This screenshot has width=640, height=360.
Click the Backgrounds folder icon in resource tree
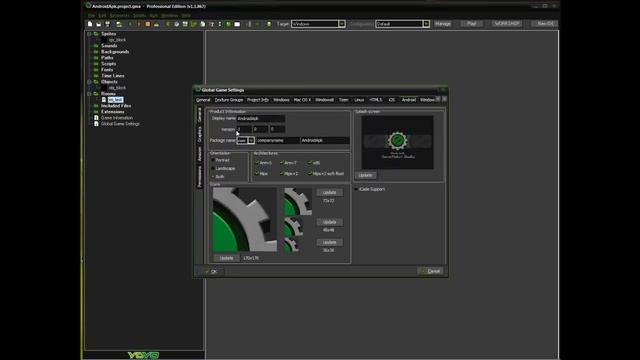96,52
